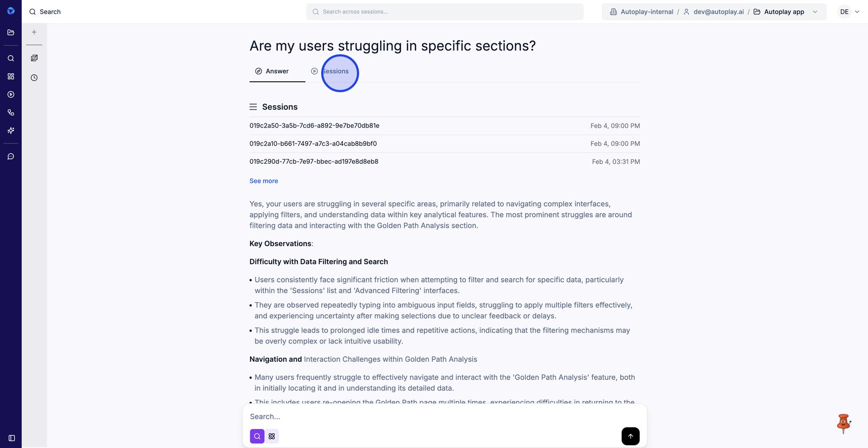Open the DE user menu chevron
The image size is (868, 448).
[x=857, y=12]
